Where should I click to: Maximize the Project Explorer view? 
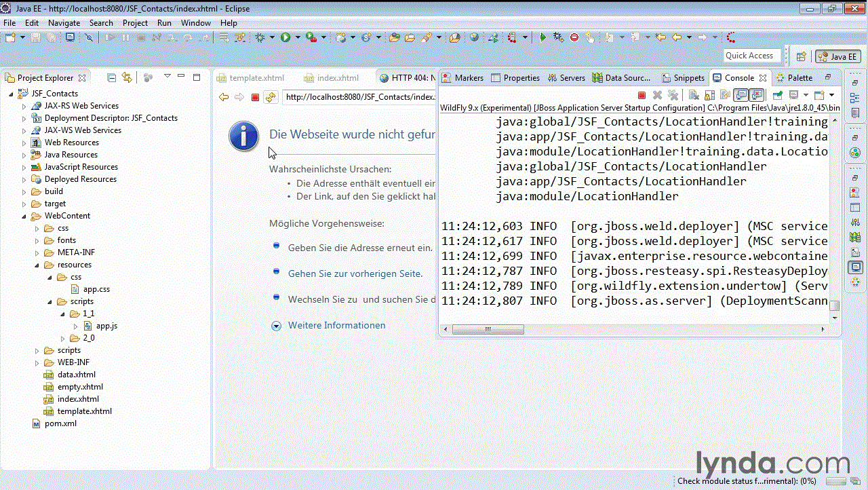point(197,77)
